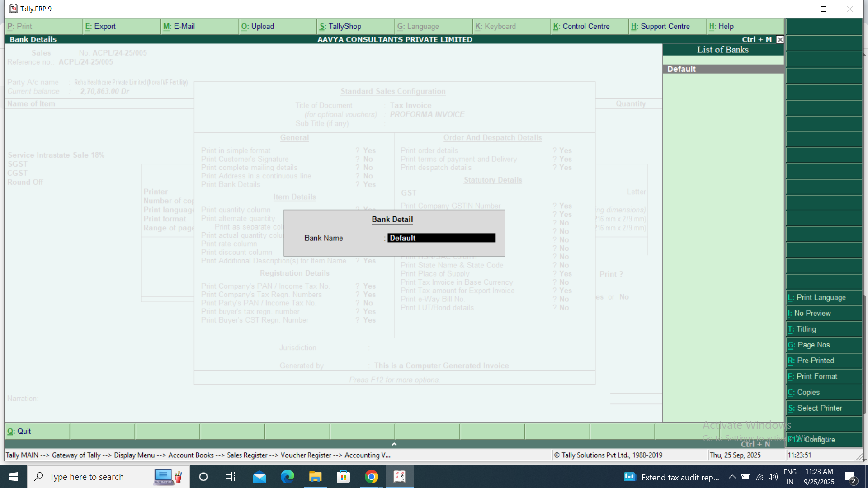Click the Bank Name input field
This screenshot has height=488, width=868.
(441, 238)
